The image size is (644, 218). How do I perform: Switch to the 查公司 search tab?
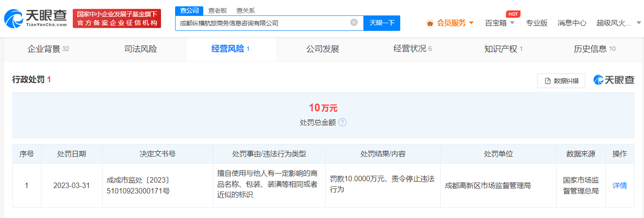click(x=189, y=10)
